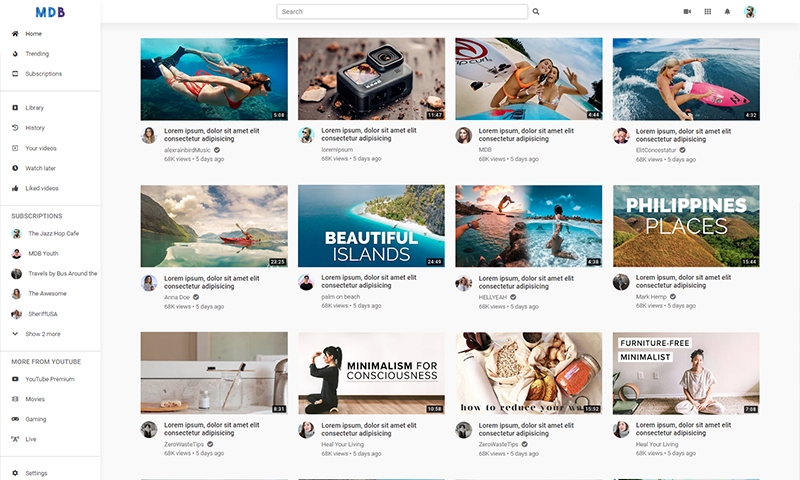Image resolution: width=800 pixels, height=480 pixels.
Task: Click the Search input field
Action: [402, 11]
